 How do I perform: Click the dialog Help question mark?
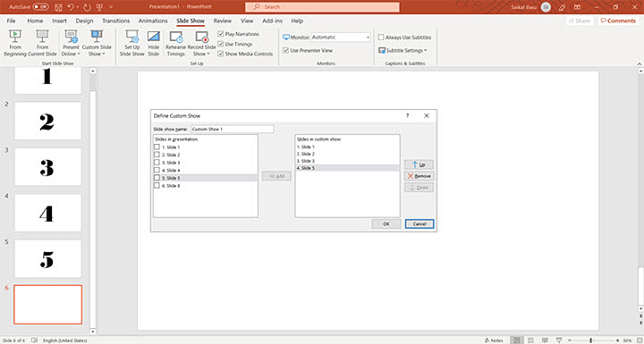coord(408,116)
